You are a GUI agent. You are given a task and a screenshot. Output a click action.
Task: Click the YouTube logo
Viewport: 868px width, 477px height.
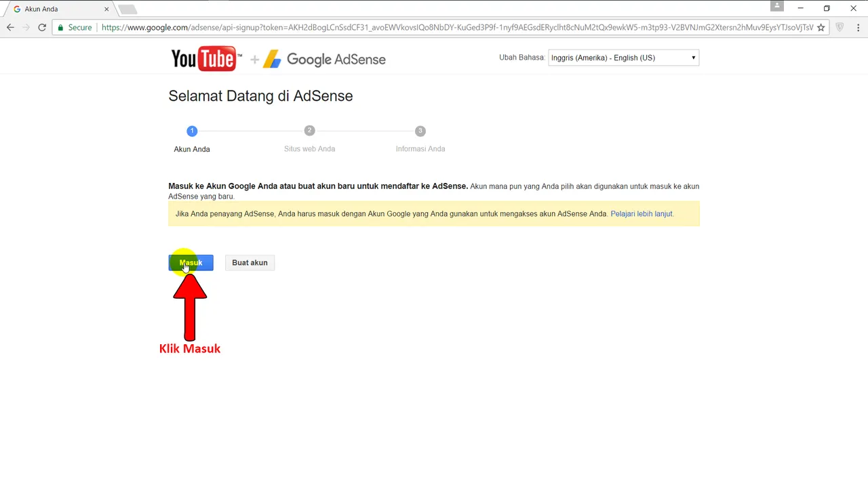click(x=205, y=59)
